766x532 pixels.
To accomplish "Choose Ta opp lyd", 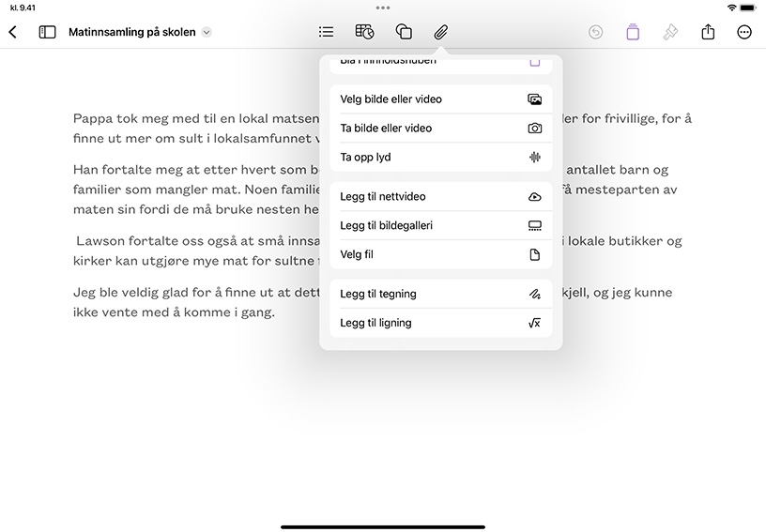I will pos(440,157).
